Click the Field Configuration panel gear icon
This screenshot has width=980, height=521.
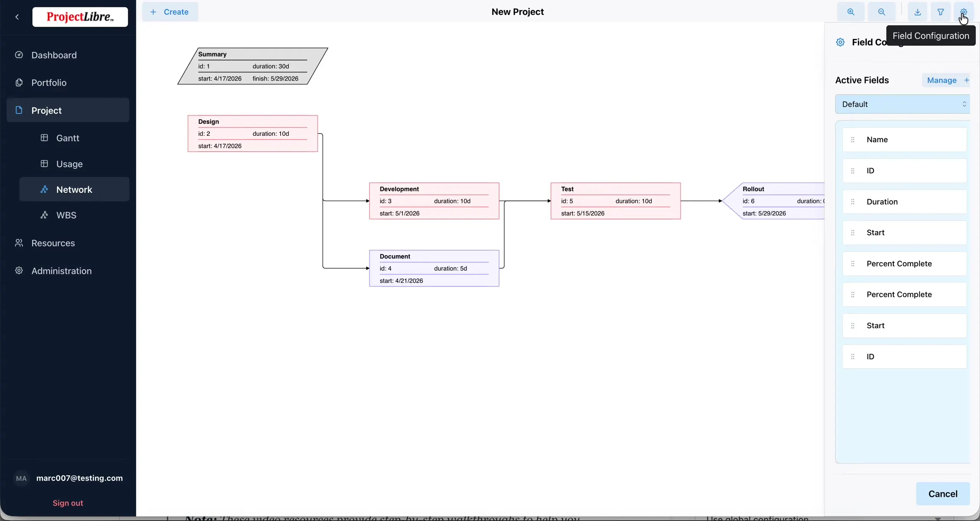click(840, 42)
